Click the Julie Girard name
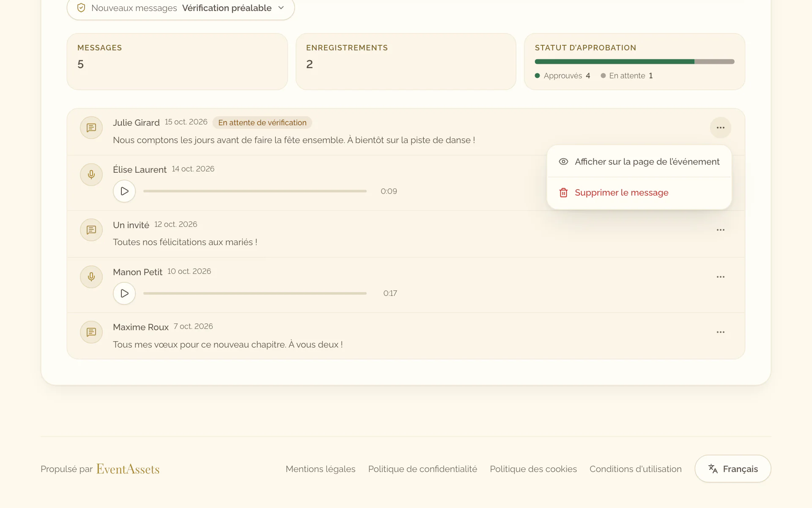This screenshot has width=812, height=508. pos(136,123)
